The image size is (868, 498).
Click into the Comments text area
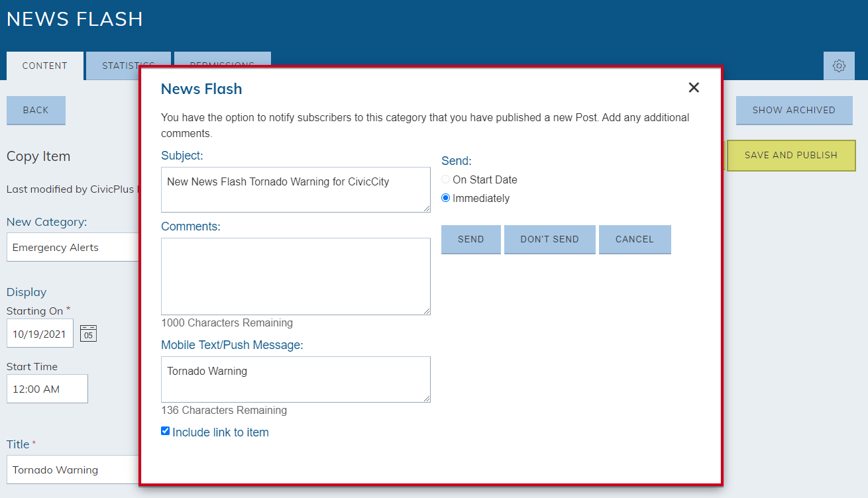point(296,276)
